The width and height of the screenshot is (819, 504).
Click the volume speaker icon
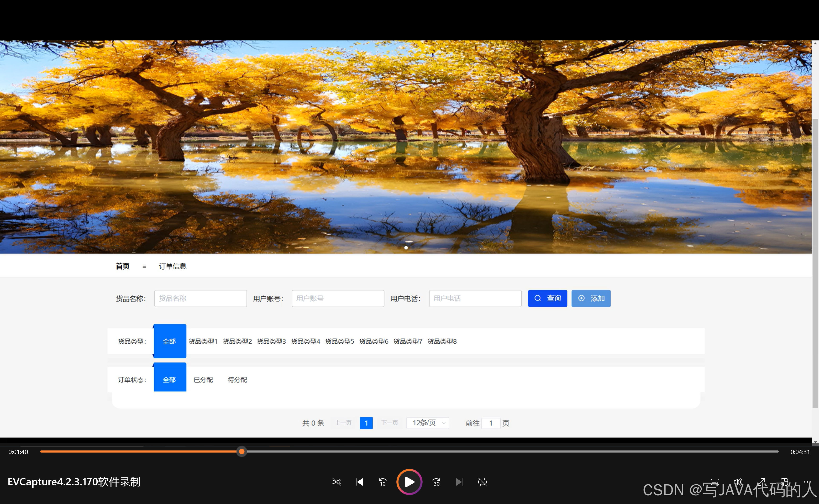pos(738,482)
